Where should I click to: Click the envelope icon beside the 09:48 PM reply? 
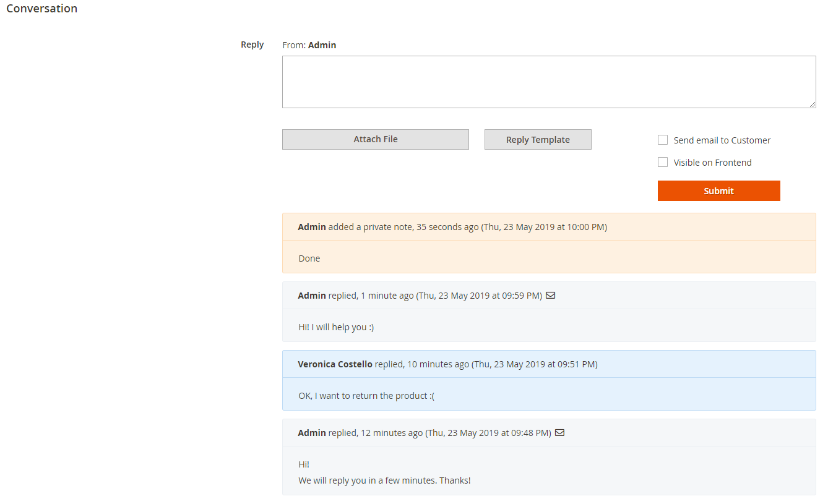[x=559, y=433]
